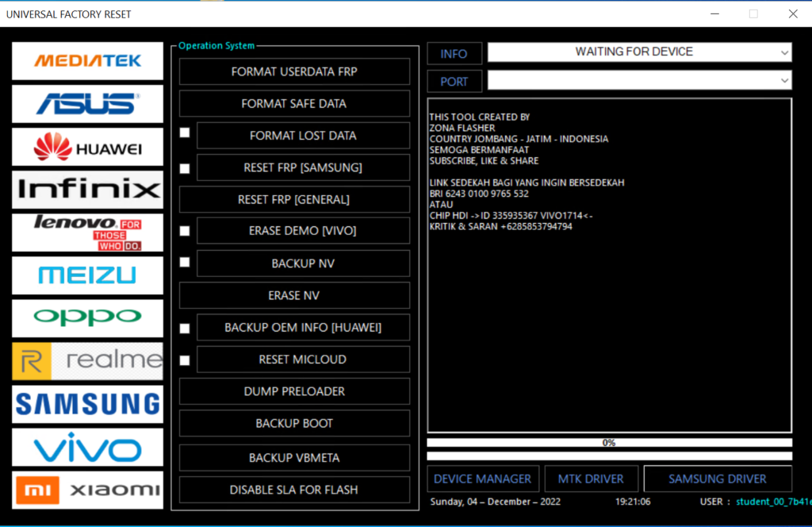This screenshot has width=812, height=527.
Task: Click the student_00 user name text
Action: 774,502
